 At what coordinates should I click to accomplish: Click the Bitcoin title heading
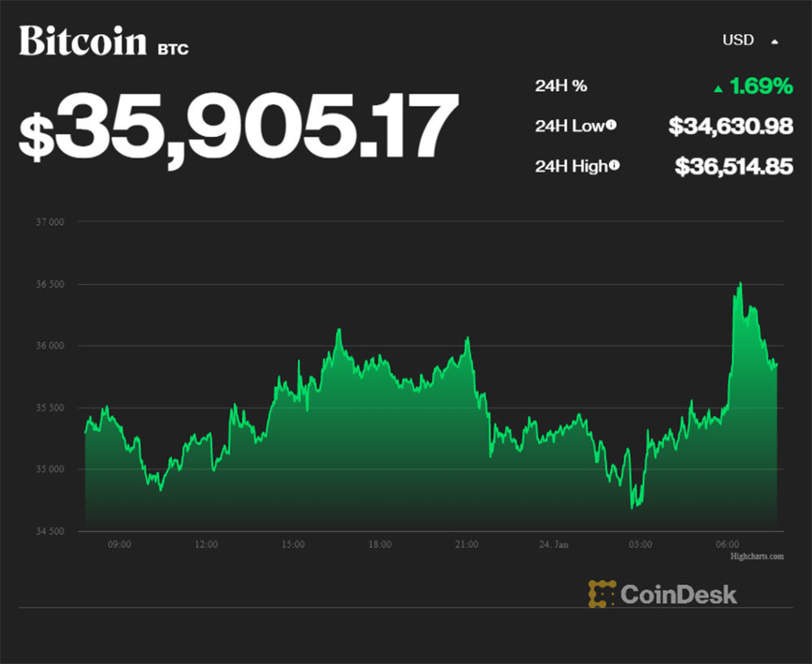(83, 42)
